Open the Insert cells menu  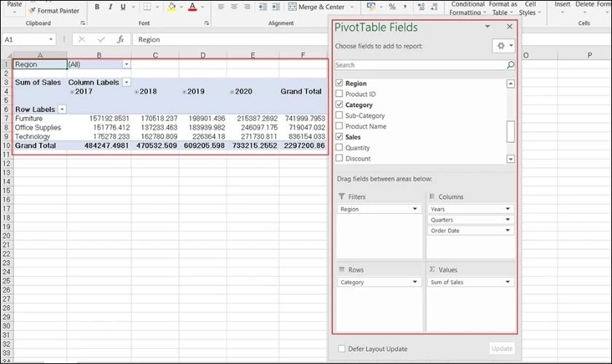point(562,7)
